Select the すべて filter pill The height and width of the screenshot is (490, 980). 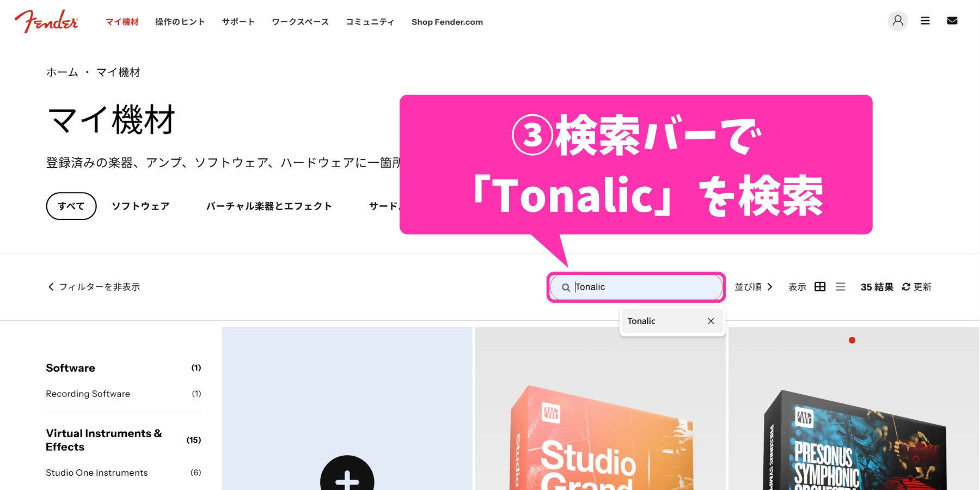point(71,206)
